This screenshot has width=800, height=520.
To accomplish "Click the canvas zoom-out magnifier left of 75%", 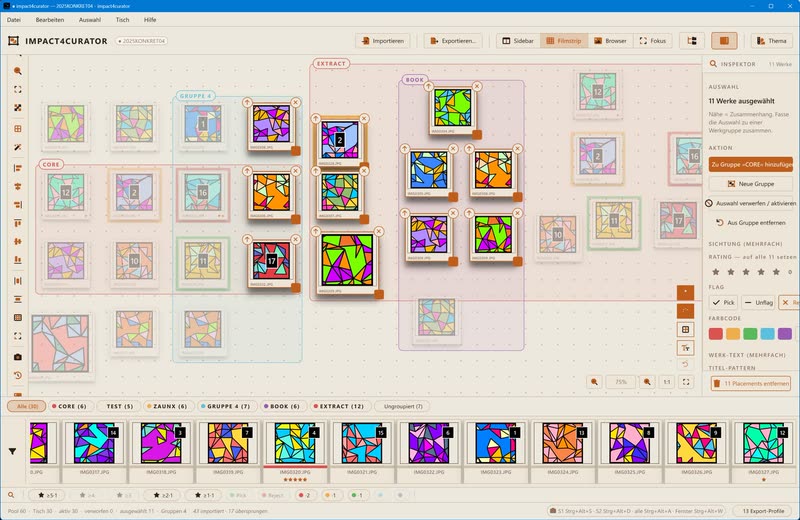I will (x=594, y=382).
